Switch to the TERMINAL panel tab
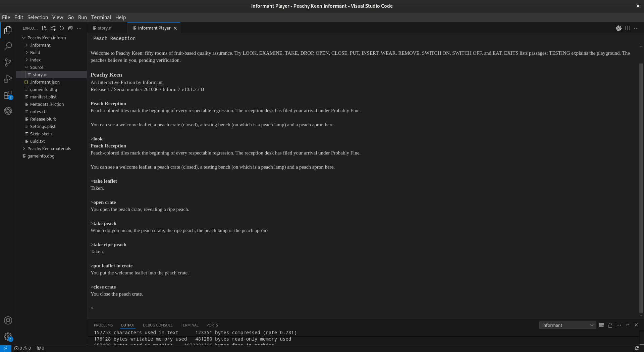The image size is (644, 352). coord(190,325)
